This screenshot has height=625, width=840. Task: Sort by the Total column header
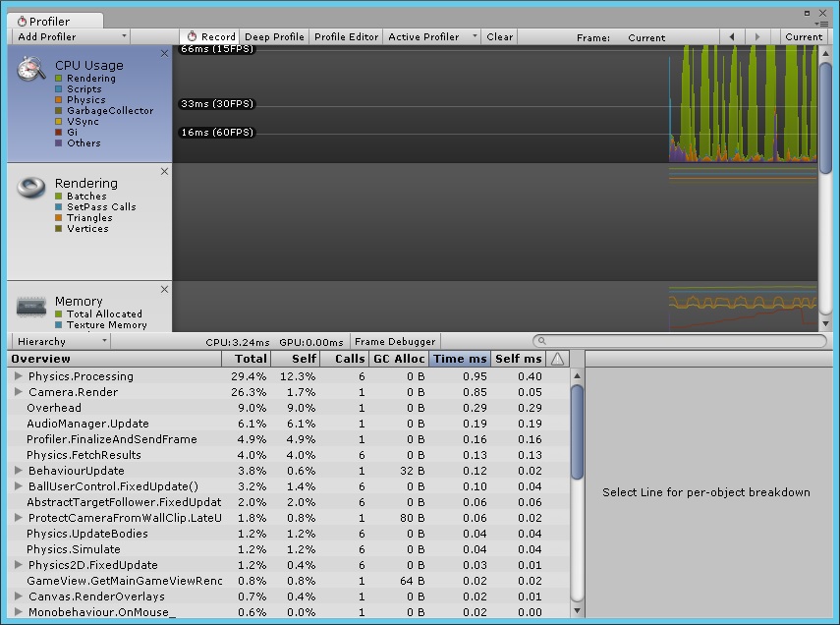(246, 359)
